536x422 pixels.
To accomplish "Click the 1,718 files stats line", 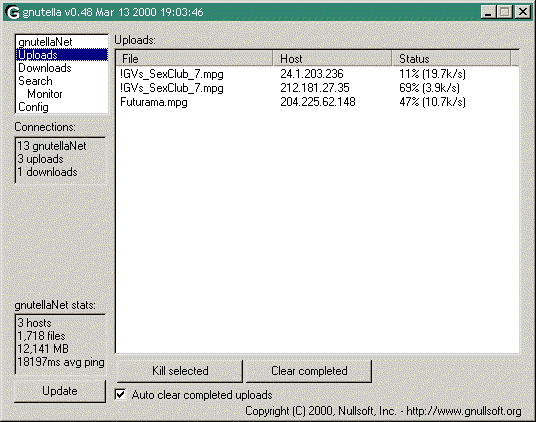I will click(x=41, y=336).
